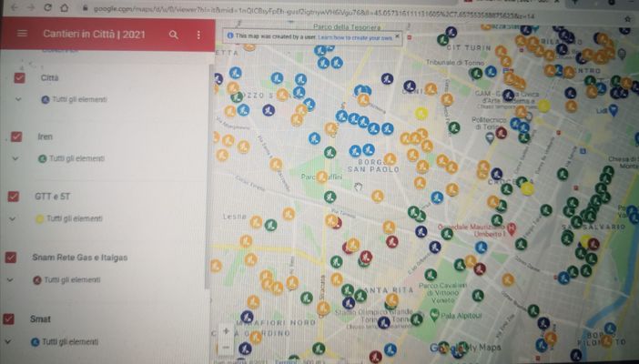This screenshot has height=364, width=639.
Task: Select 'Tutti gli elementi' under Snam Rete Gas
Action: point(72,279)
